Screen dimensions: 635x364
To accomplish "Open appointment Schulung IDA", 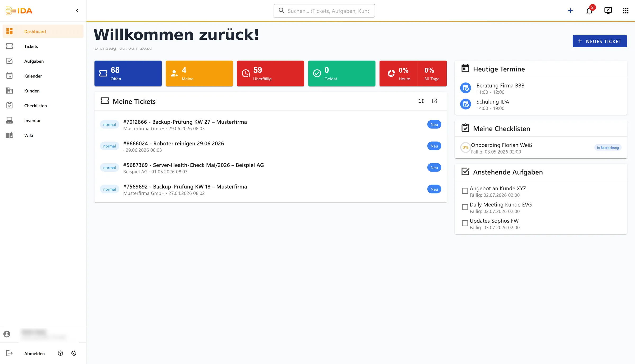I will (x=541, y=105).
